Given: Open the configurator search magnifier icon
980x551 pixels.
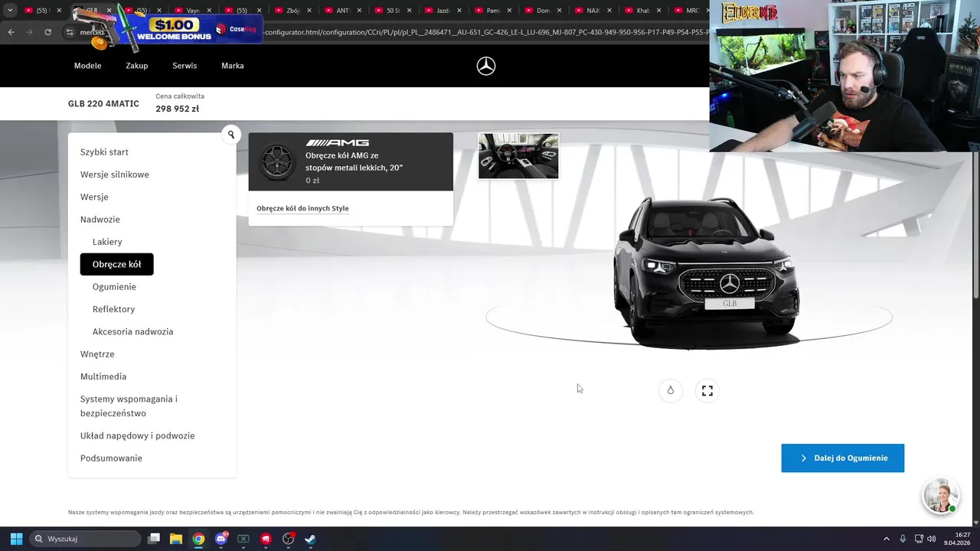Looking at the screenshot, I should (x=230, y=135).
